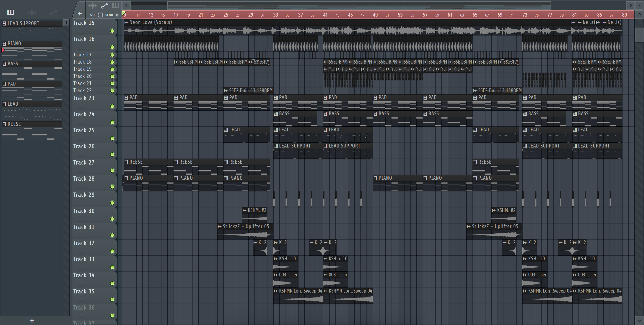This screenshot has height=325, width=644.
Task: Click bar 41 on the timeline ruler
Action: [x=325, y=15]
